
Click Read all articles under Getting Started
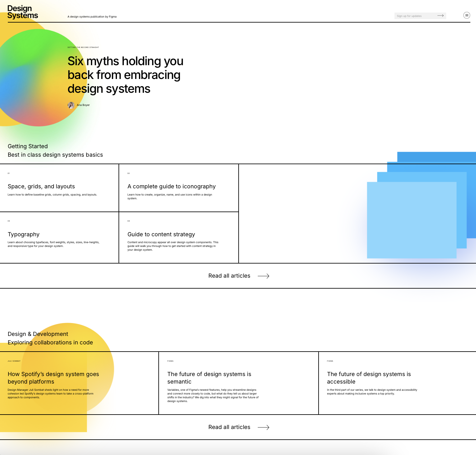[x=229, y=276]
